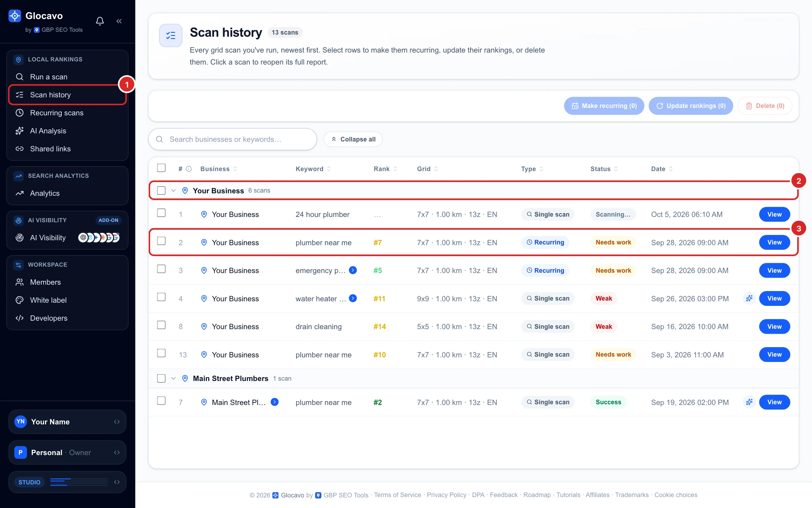The height and width of the screenshot is (508, 812).
Task: Sort by Keyword column
Action: [x=313, y=169]
